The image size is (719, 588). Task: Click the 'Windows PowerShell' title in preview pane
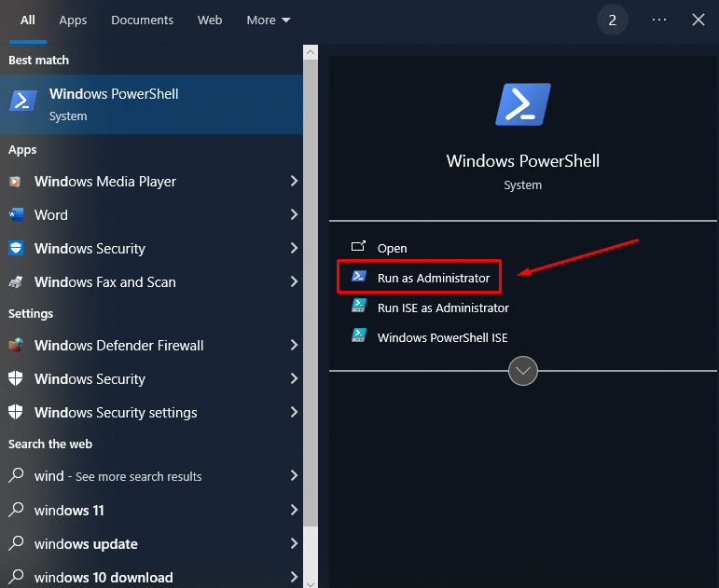(x=523, y=161)
